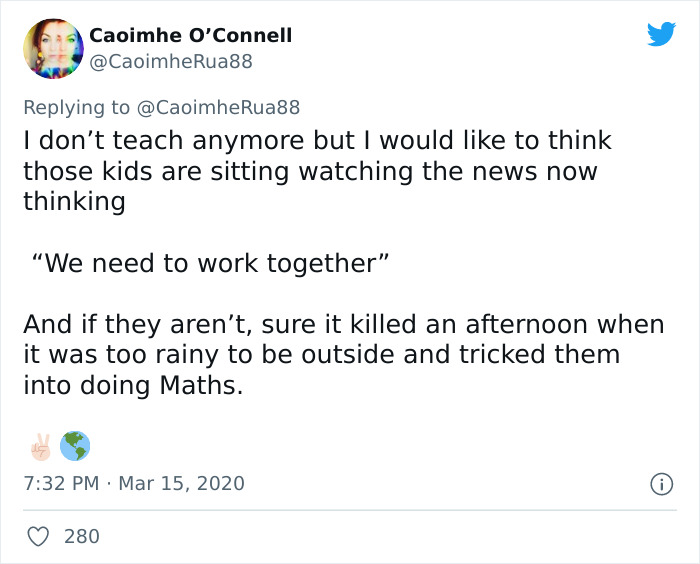
Task: Open Caoimhe O'Connell's profile avatar
Action: coord(52,48)
